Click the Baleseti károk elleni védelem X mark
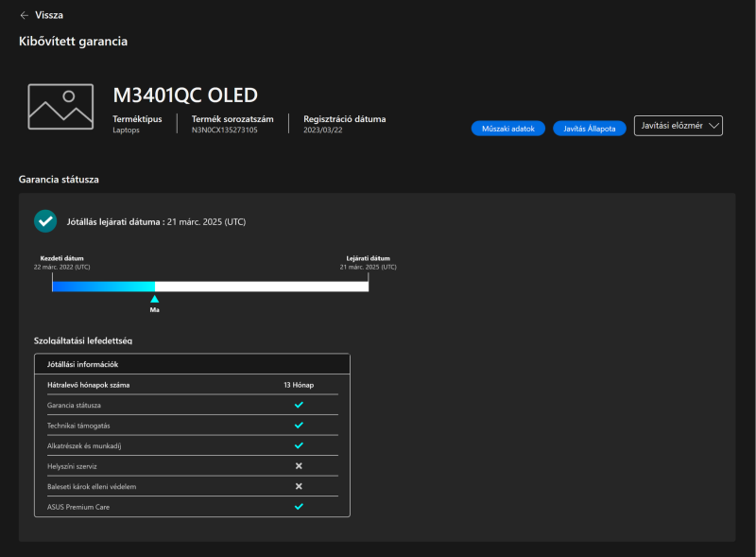The image size is (756, 557). [x=299, y=486]
